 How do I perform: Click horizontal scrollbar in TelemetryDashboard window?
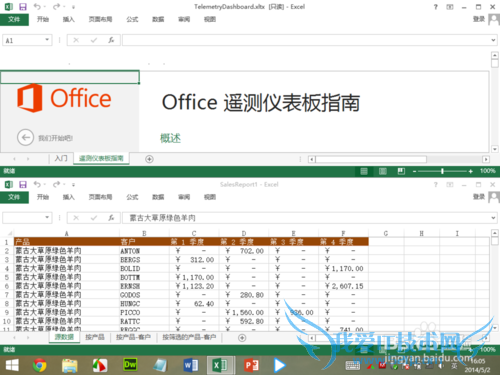pyautogui.click(x=371, y=159)
